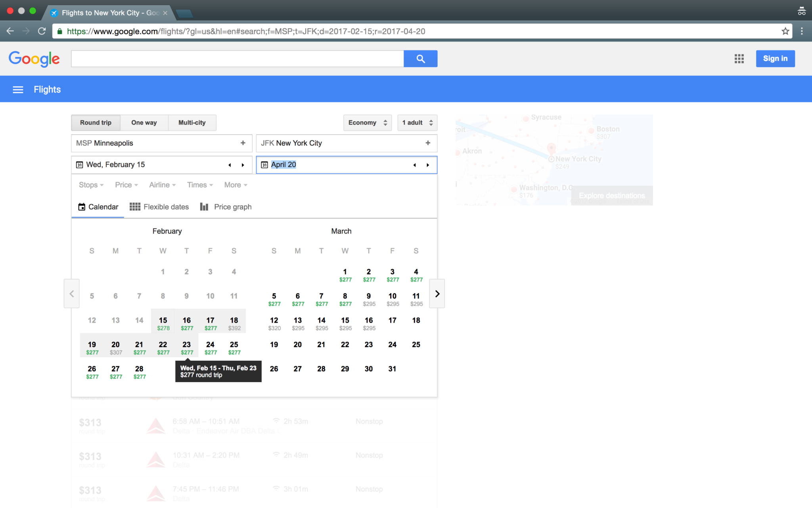Click the browser forward arrow
Image resolution: width=812 pixels, height=508 pixels.
[26, 31]
